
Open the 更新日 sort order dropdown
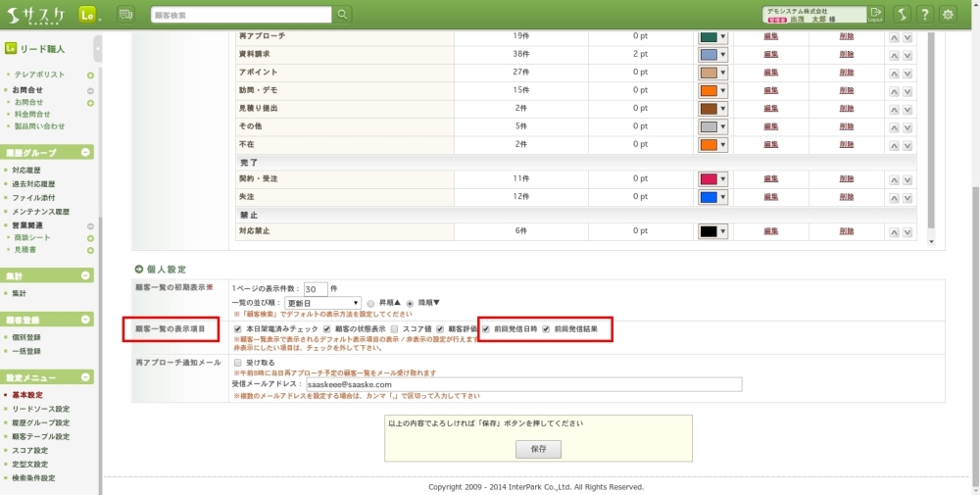tap(322, 303)
